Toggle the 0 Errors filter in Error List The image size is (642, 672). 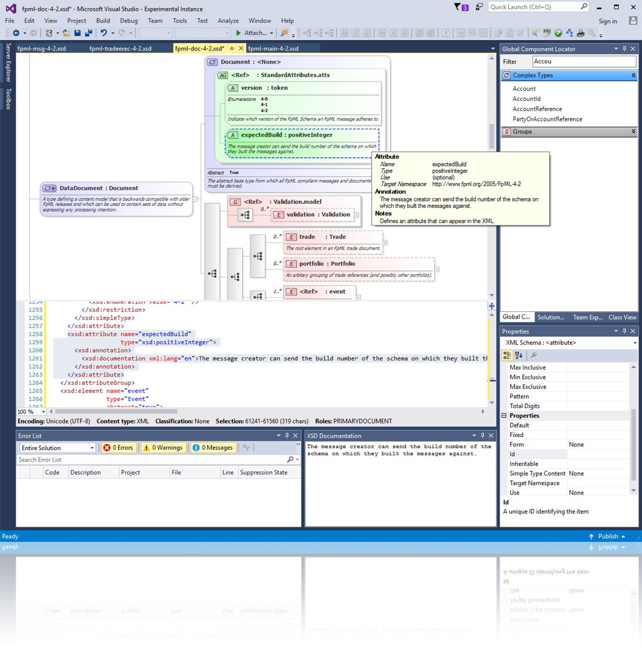118,448
